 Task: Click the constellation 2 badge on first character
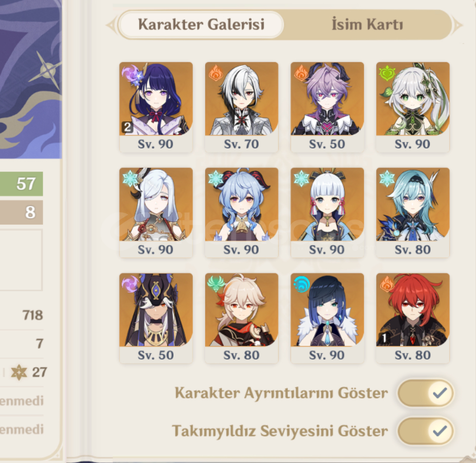pyautogui.click(x=127, y=127)
